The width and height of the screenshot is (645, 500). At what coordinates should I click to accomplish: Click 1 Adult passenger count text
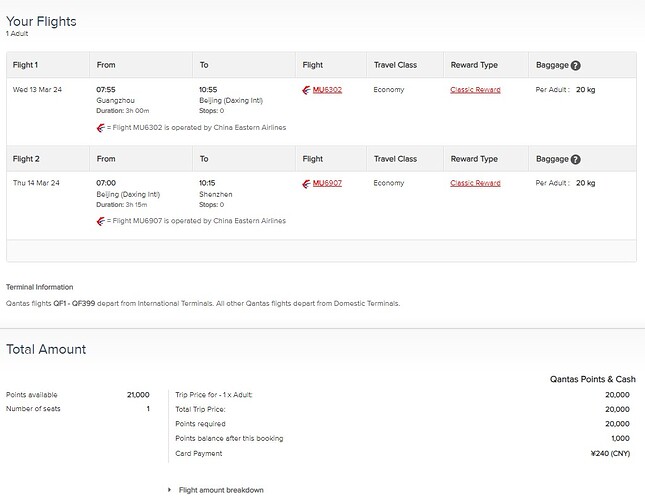(17, 34)
